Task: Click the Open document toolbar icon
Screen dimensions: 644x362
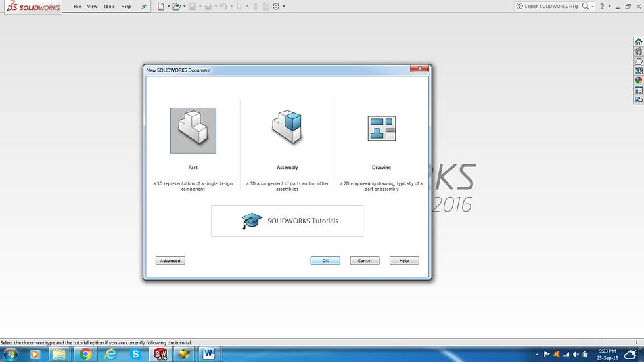Action: 177,6
